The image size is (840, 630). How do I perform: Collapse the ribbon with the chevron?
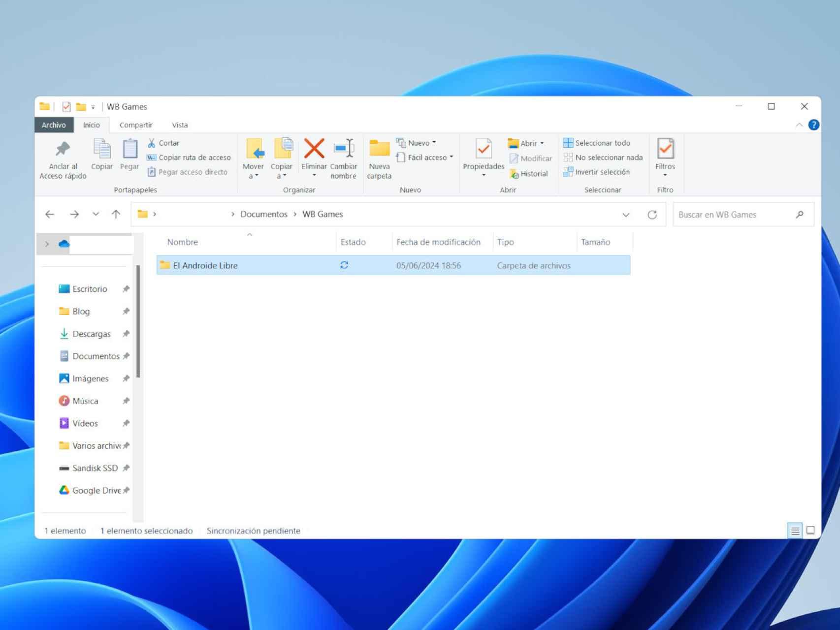click(799, 125)
